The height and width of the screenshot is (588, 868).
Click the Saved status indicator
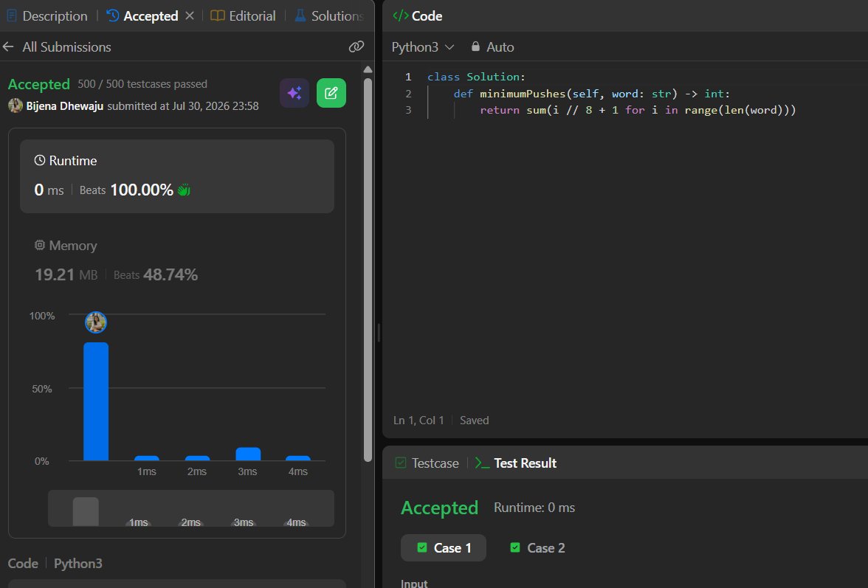[475, 421]
